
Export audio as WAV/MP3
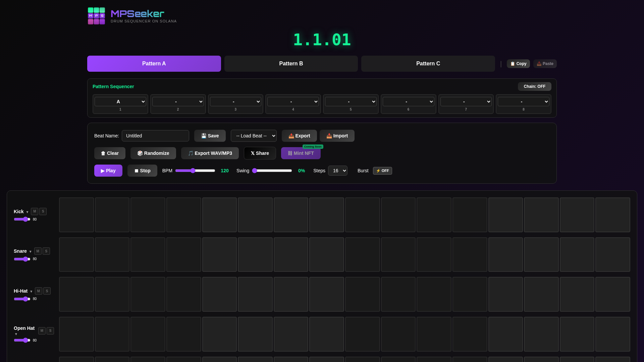tap(210, 153)
